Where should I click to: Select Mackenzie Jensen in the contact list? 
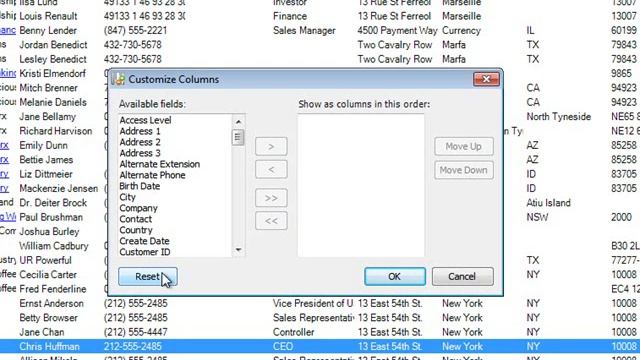coord(58,189)
